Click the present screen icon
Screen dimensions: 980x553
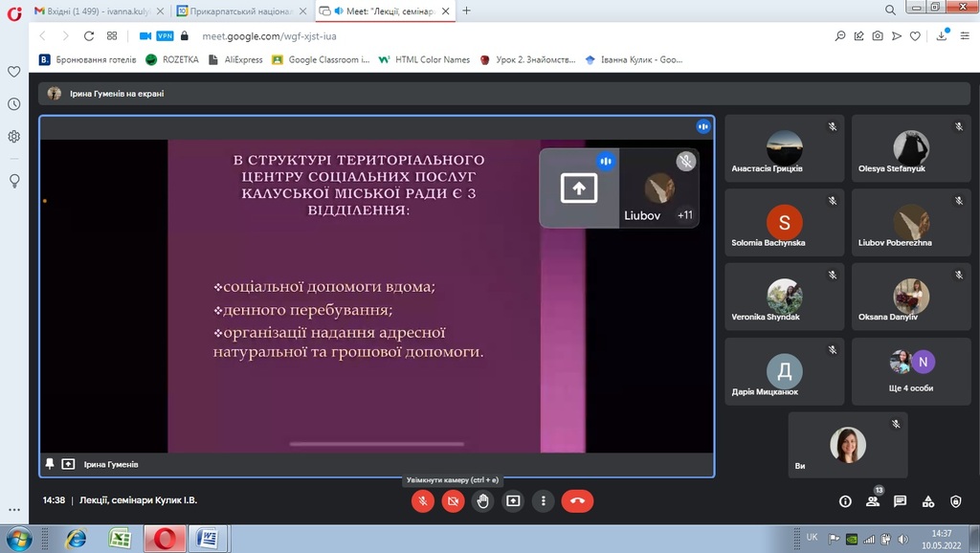[x=513, y=500]
